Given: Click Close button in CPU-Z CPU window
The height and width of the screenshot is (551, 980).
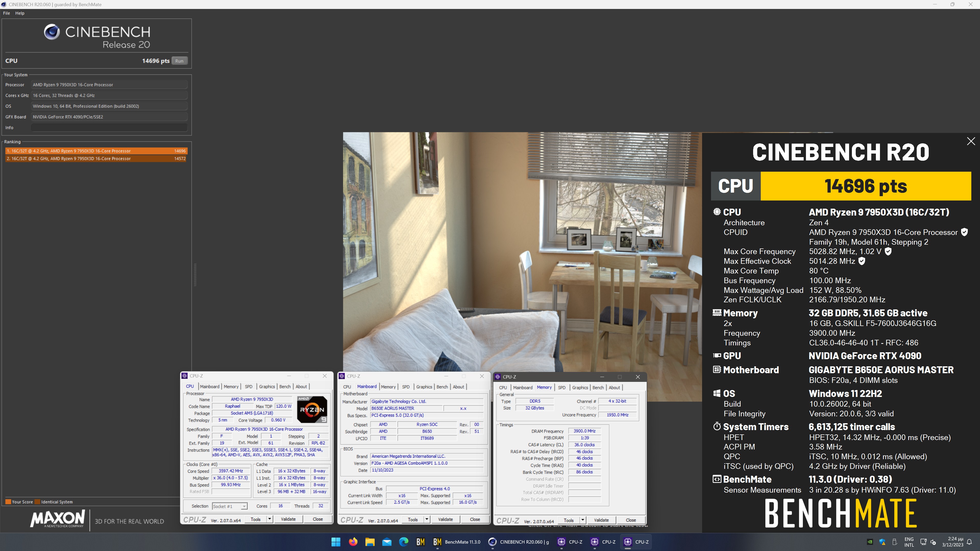Looking at the screenshot, I should pos(318,519).
